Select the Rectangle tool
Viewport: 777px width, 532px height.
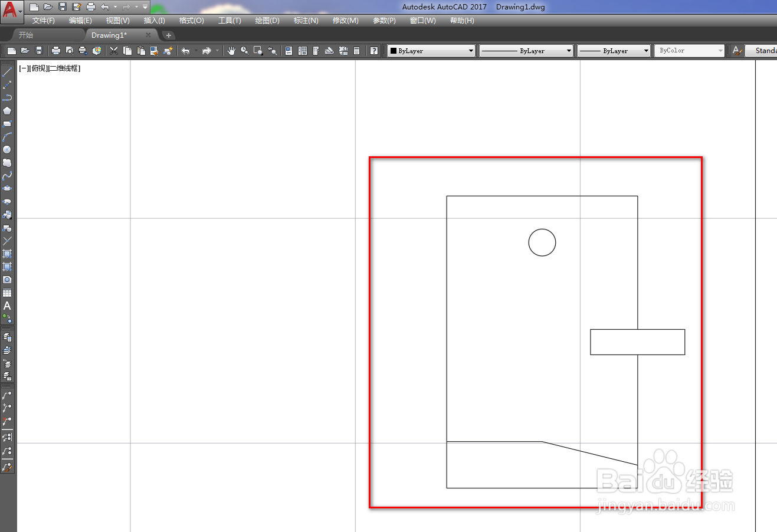pos(7,124)
